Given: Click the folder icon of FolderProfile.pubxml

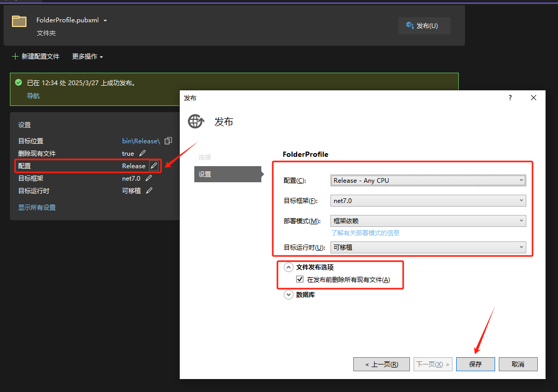Looking at the screenshot, I should 19,21.
